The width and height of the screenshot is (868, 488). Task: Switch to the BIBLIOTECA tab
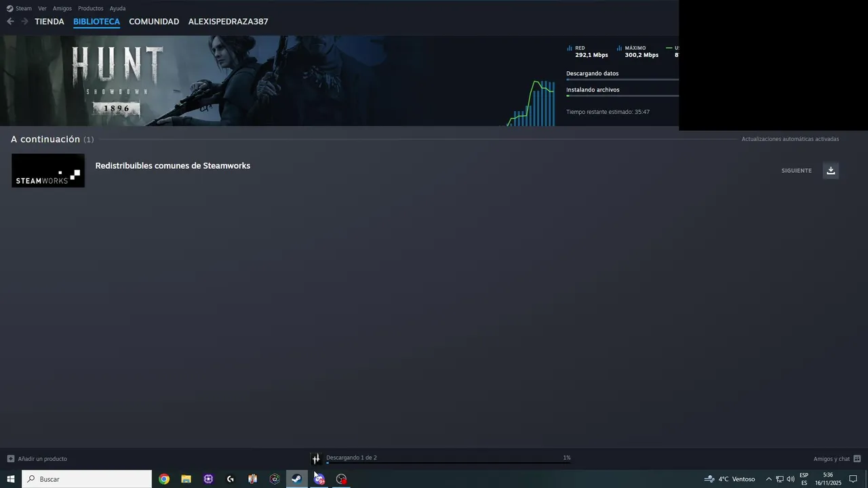pos(96,22)
